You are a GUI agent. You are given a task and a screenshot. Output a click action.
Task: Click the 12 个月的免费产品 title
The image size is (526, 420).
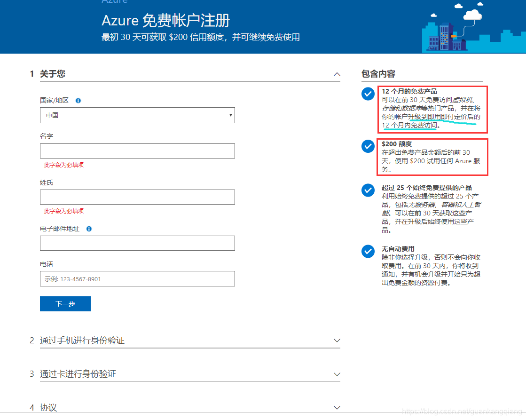pyautogui.click(x=409, y=91)
